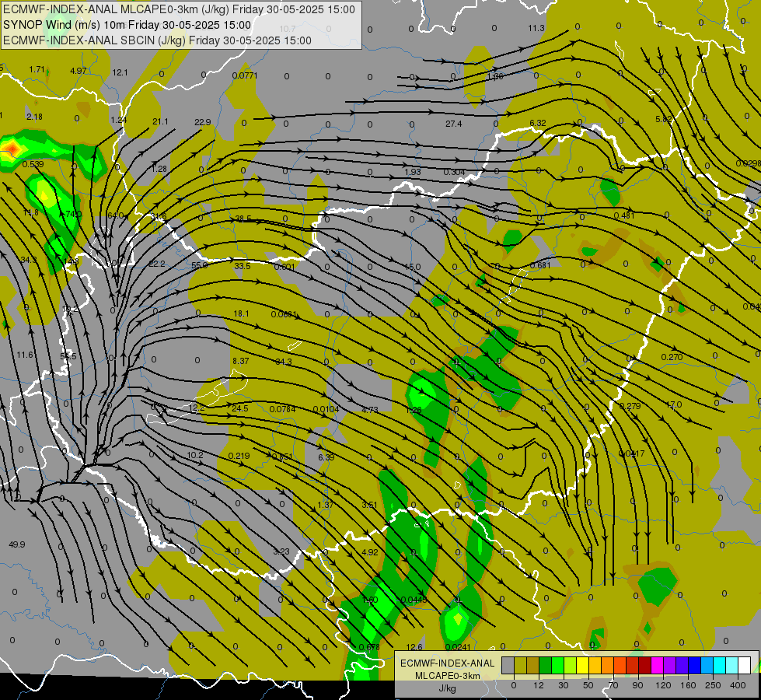Click the map value 0.219
Viewport: 761px width, 700px height.
tap(239, 456)
